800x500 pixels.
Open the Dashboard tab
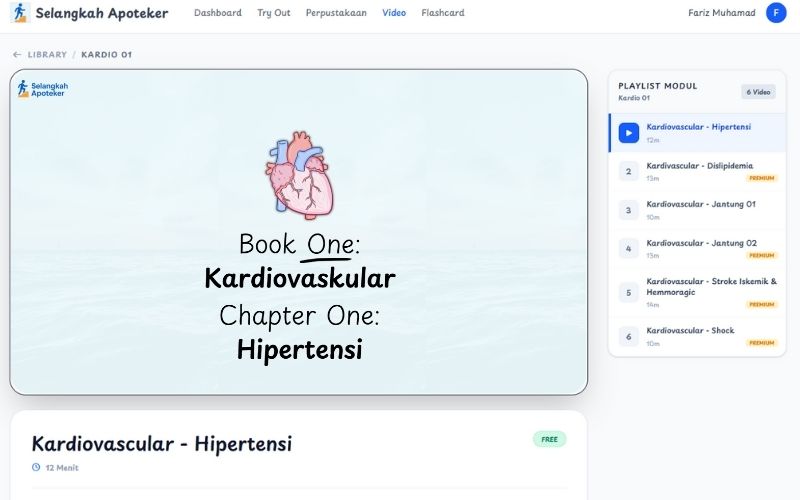click(x=218, y=13)
